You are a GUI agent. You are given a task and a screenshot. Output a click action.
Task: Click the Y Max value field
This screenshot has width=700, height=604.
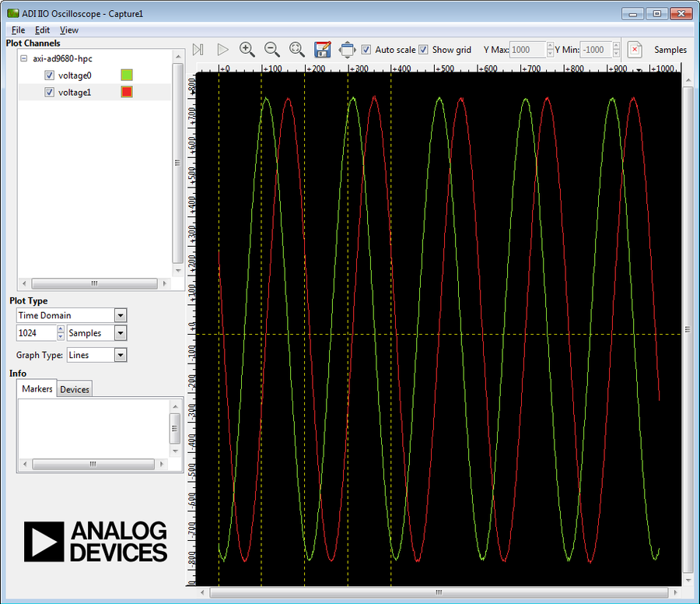[528, 50]
